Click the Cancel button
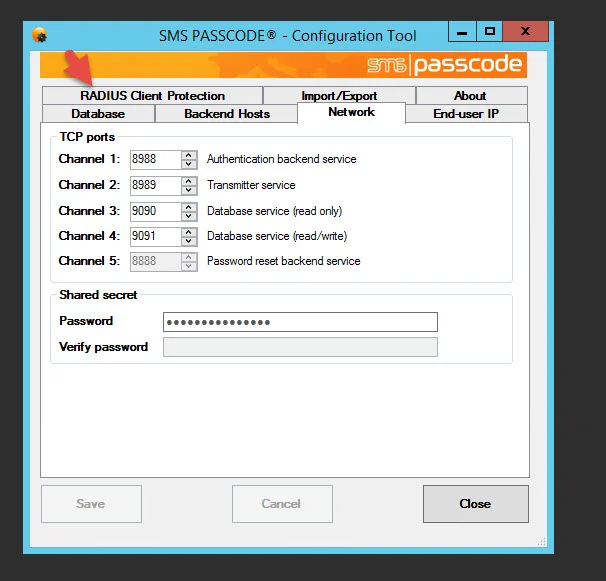 282,504
